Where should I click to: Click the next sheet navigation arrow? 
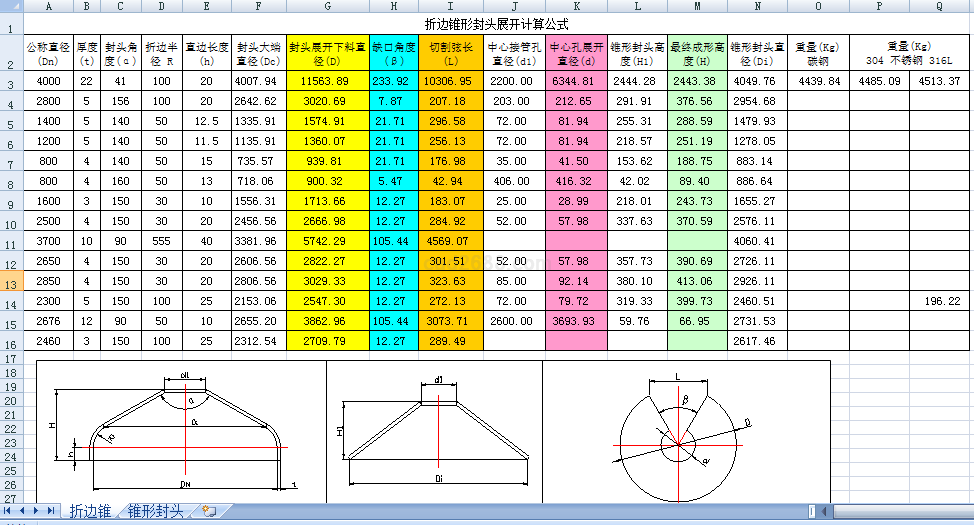(37, 511)
